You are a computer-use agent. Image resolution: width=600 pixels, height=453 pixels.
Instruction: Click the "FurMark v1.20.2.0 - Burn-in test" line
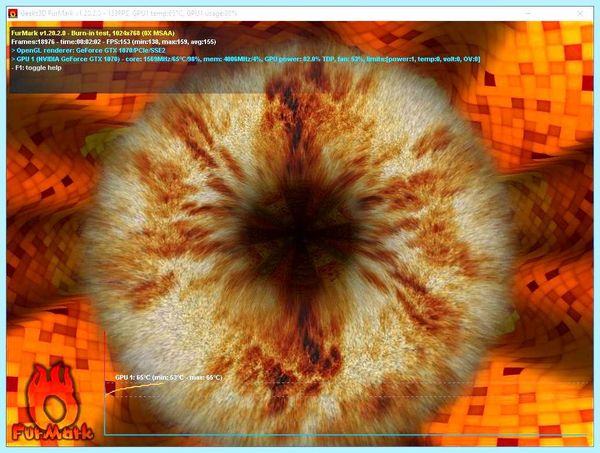point(93,33)
